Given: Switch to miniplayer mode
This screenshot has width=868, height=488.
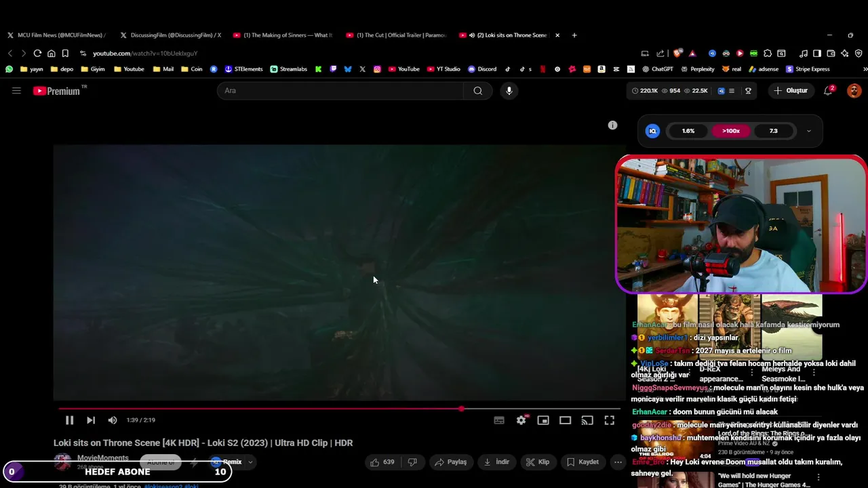Looking at the screenshot, I should (x=543, y=420).
